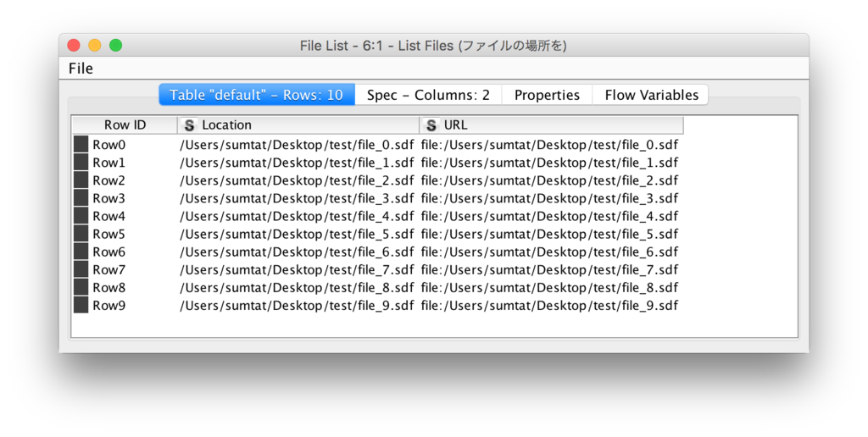Click Location cell /Users/sumtat/Desktop/test/file_4.sdf
The image size is (868, 437).
tap(297, 216)
